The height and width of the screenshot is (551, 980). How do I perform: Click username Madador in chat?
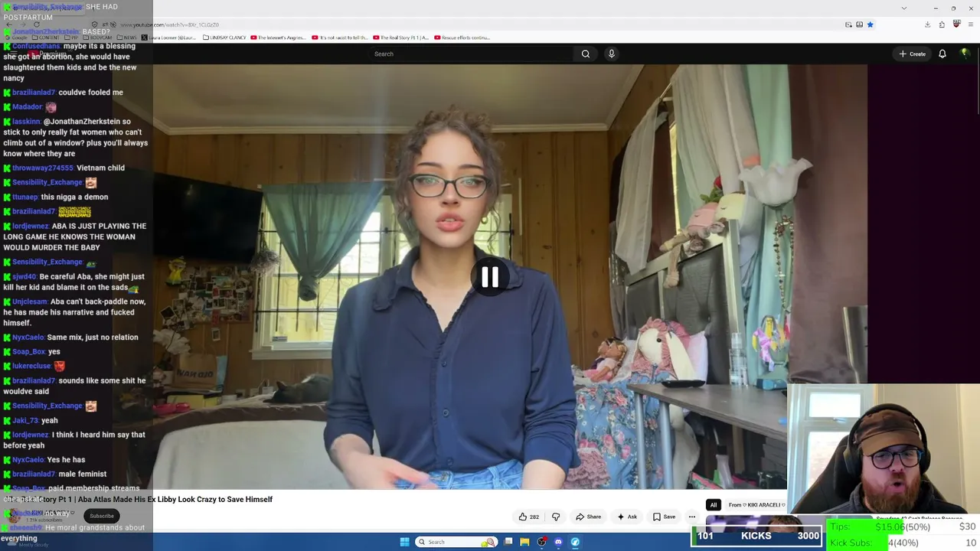(x=27, y=107)
